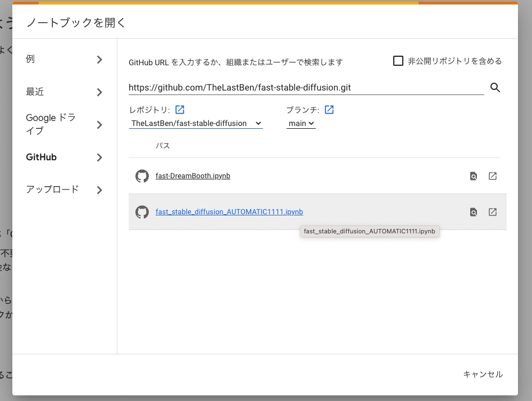
Task: Open repository external link icon
Action: click(180, 110)
